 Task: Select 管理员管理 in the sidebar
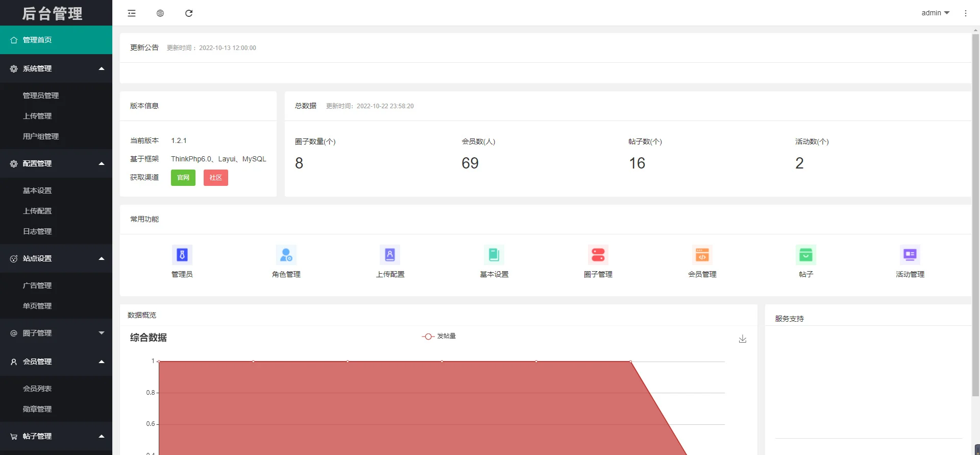click(41, 95)
